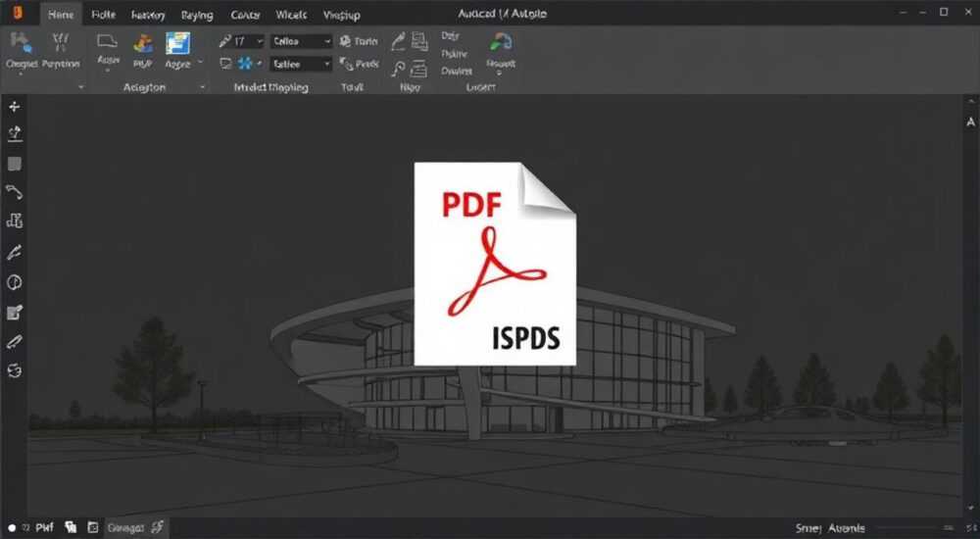
Task: Click the Pvels button in the ribbon
Action: point(360,63)
